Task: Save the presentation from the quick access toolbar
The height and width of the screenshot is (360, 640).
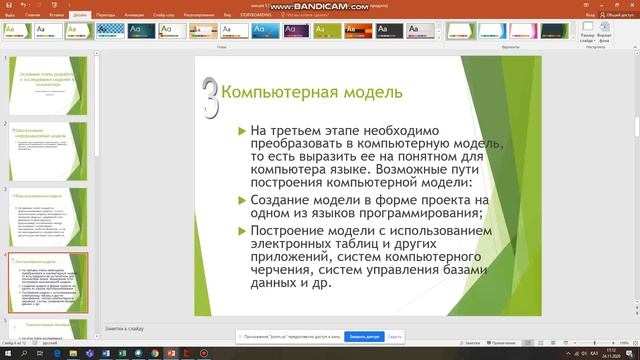Action: 9,5
